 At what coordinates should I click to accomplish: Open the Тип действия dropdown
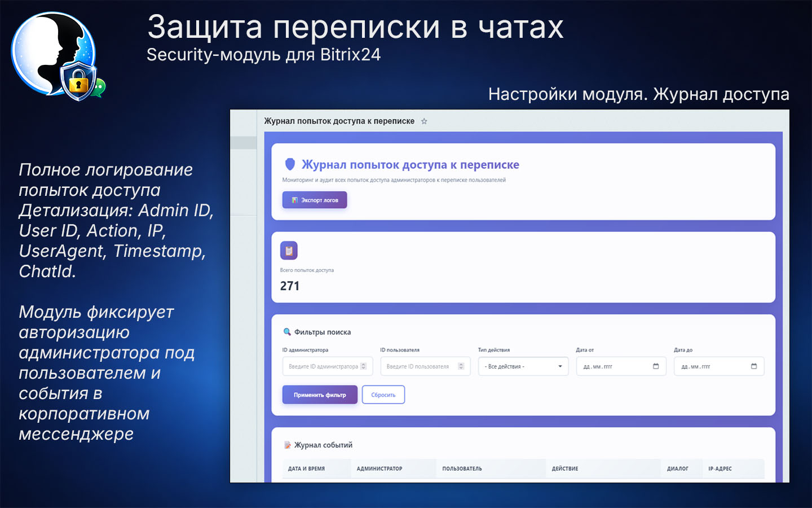(523, 366)
